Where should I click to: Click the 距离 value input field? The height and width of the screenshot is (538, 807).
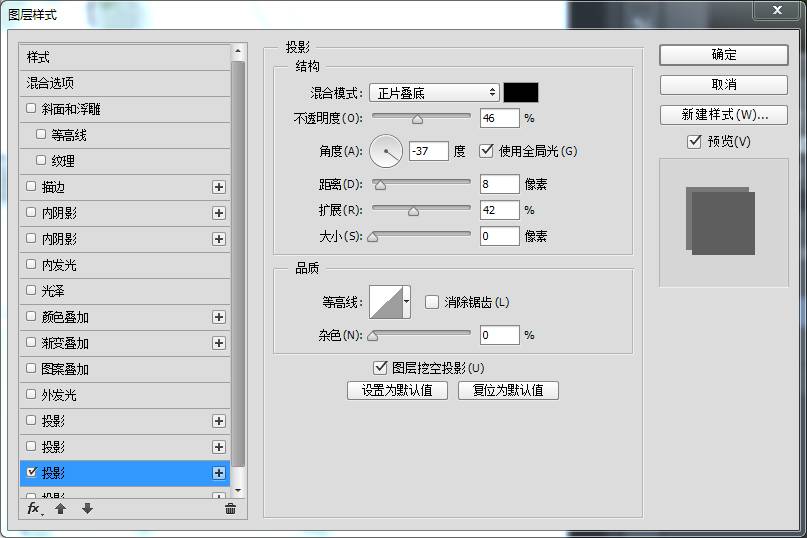coord(499,184)
